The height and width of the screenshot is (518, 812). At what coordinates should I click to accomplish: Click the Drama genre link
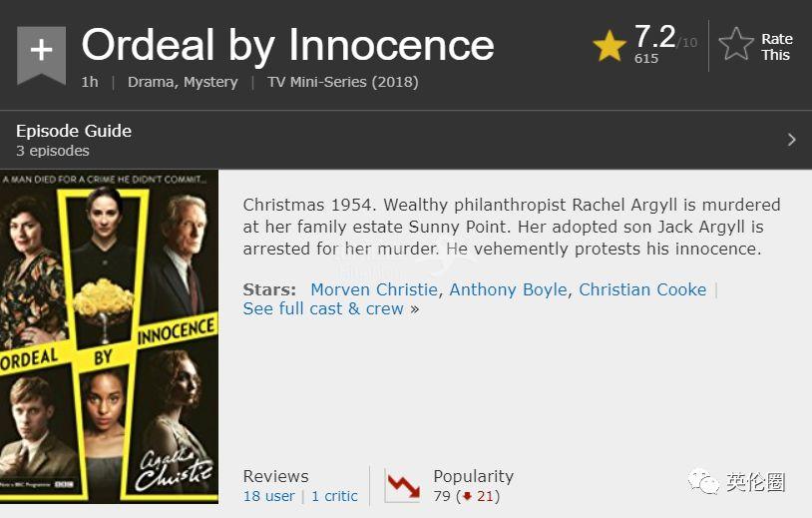coord(151,82)
